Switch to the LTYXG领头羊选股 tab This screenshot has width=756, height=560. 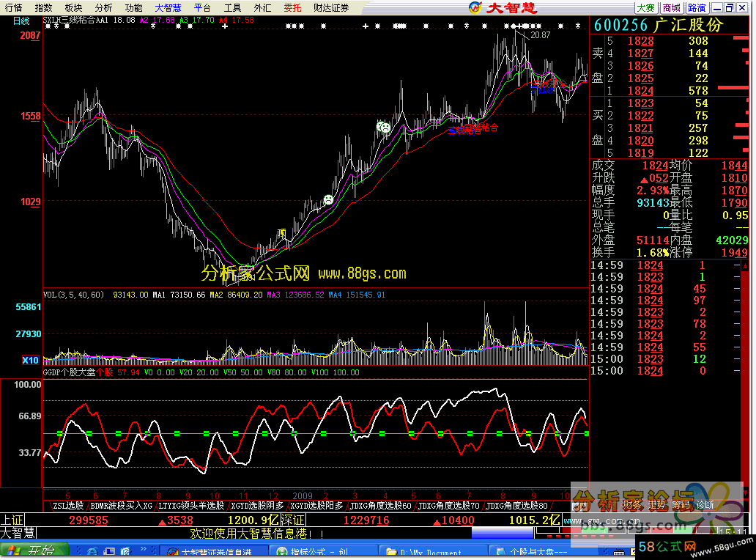pyautogui.click(x=191, y=506)
